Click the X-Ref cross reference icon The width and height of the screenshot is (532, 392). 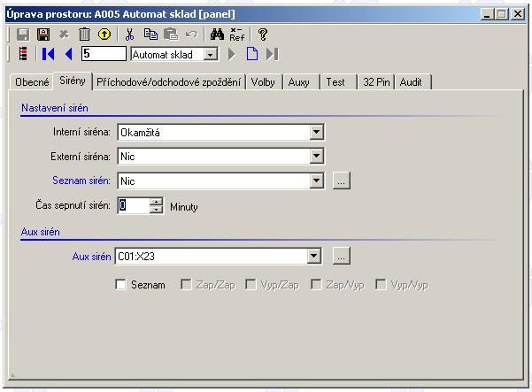coord(237,35)
